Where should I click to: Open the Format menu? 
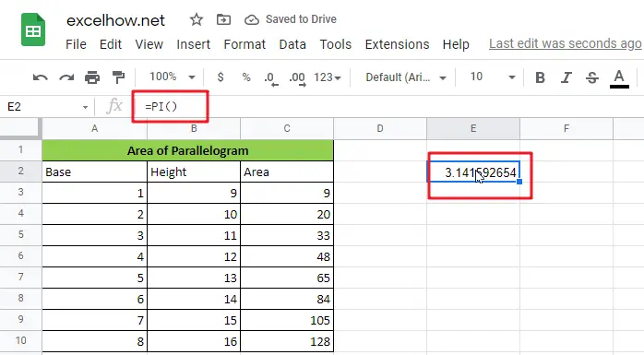coord(244,44)
